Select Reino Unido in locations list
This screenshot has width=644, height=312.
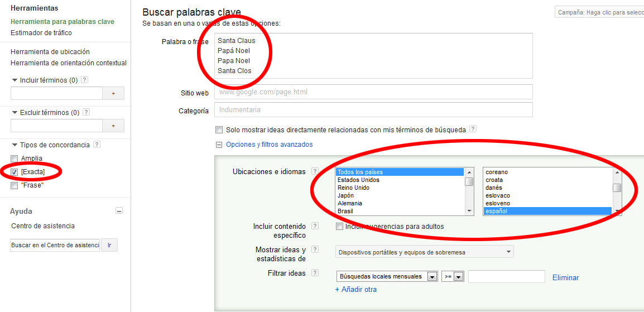click(x=400, y=188)
